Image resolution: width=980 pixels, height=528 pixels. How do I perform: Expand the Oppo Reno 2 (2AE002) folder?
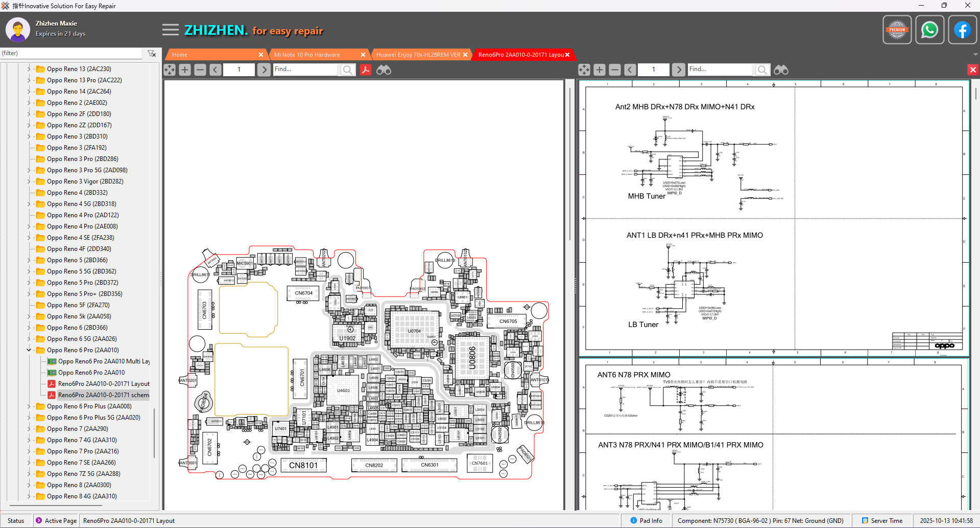point(29,103)
